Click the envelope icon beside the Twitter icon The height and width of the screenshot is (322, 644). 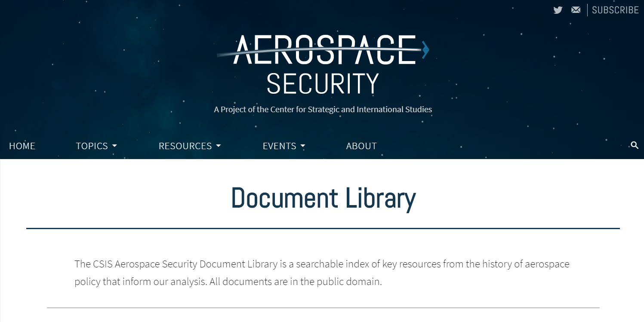[x=576, y=10]
